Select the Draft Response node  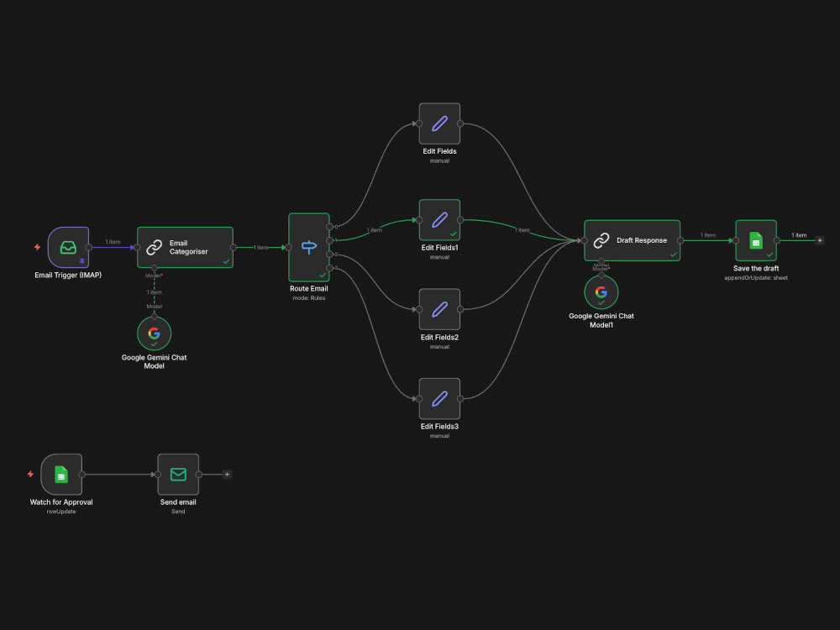point(633,240)
